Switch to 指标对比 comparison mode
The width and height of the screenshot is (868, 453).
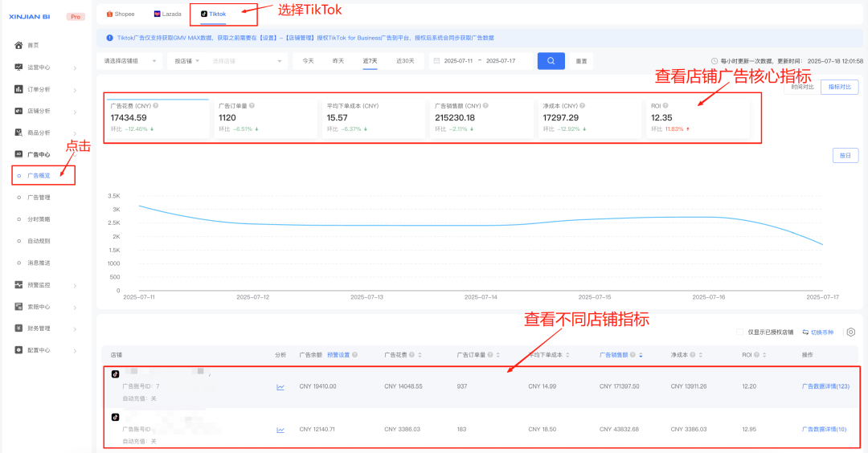840,87
